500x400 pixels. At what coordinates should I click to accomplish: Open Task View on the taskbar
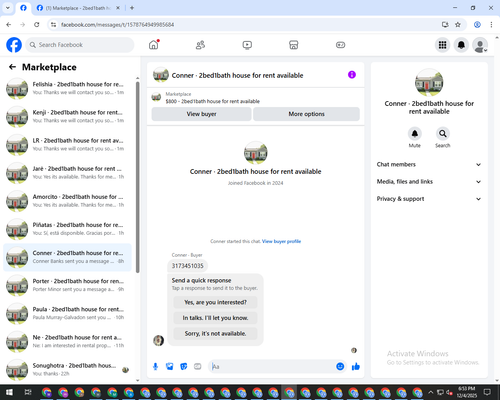(28, 392)
